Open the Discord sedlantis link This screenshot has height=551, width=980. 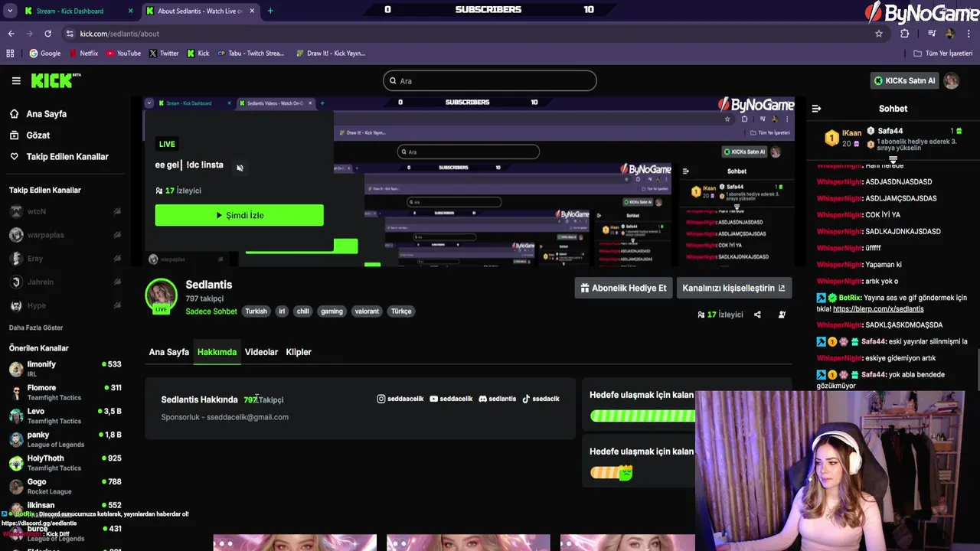[x=498, y=399]
